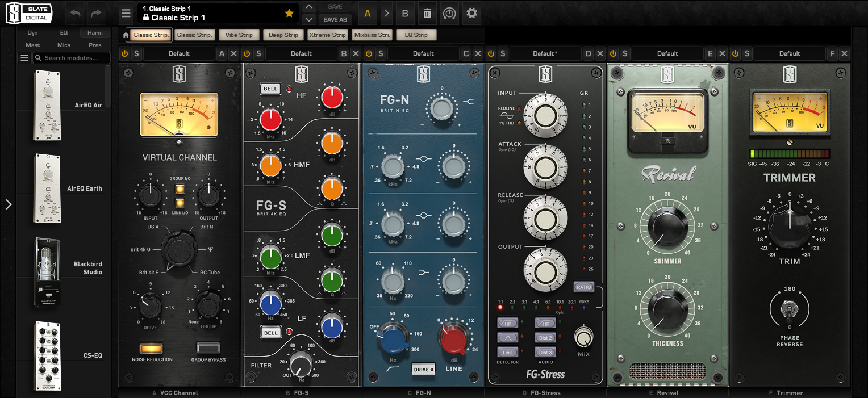Switch to Deep Strip tab
The height and width of the screenshot is (398, 868).
pos(283,35)
